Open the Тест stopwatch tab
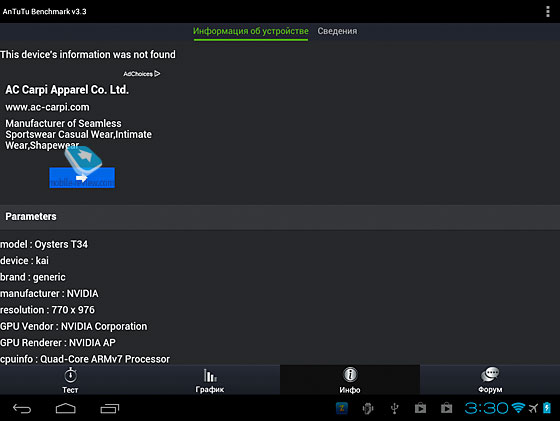This screenshot has height=421, width=560. 70,380
